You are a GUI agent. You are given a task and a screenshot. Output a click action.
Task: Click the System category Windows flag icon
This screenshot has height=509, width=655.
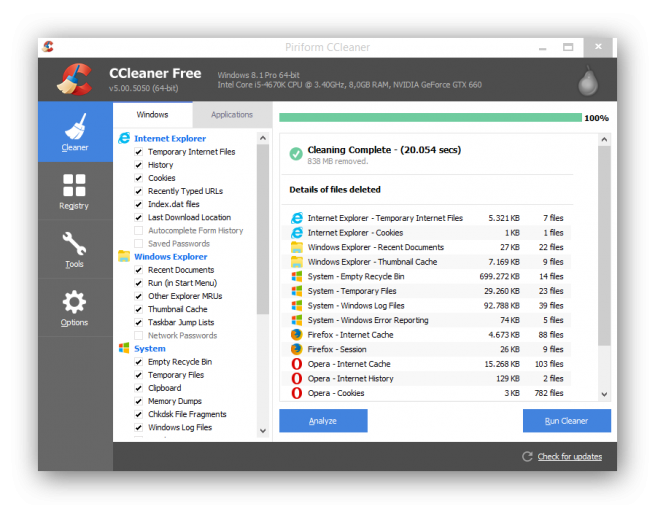pyautogui.click(x=124, y=348)
